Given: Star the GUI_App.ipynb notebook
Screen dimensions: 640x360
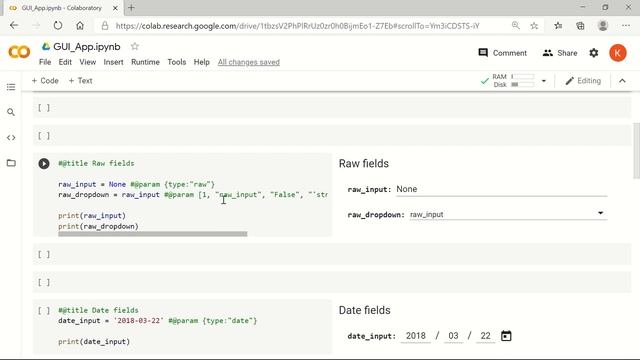Looking at the screenshot, I should pyautogui.click(x=135, y=47).
